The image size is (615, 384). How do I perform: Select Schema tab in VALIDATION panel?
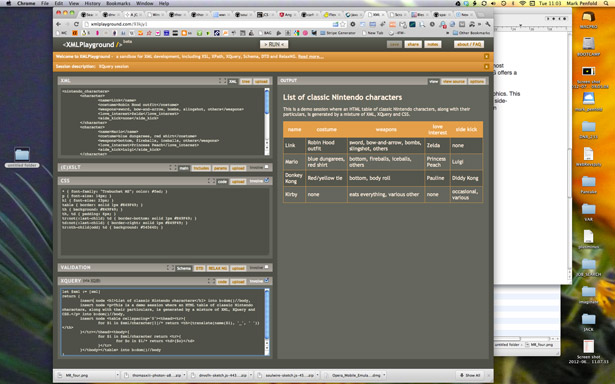point(184,268)
